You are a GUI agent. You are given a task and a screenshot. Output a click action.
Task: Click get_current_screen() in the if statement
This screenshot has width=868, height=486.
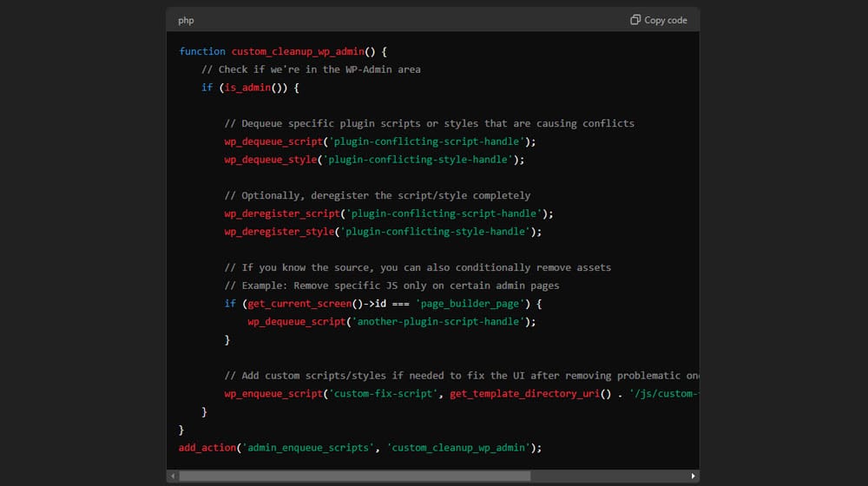click(305, 304)
